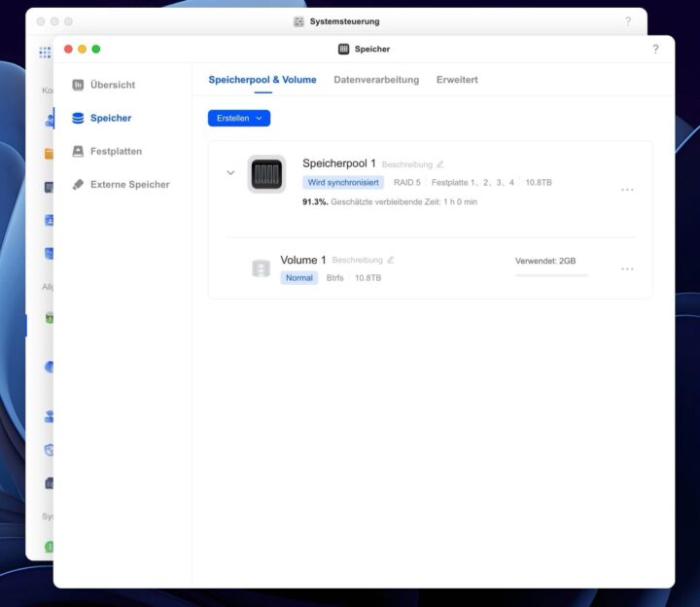Open the three-dot menu for Volume 1
Image resolution: width=700 pixels, height=607 pixels.
[x=627, y=268]
